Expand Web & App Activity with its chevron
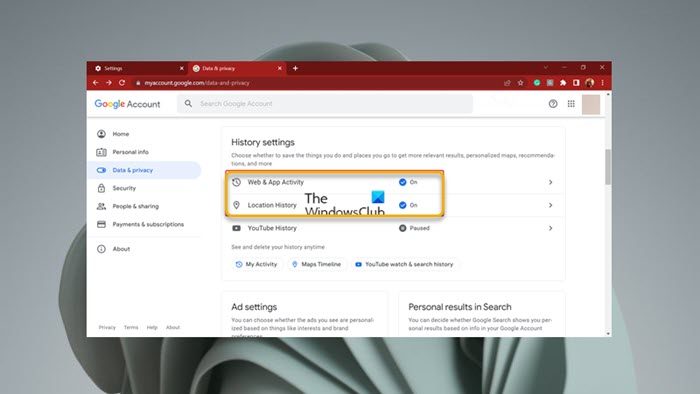 pos(550,182)
